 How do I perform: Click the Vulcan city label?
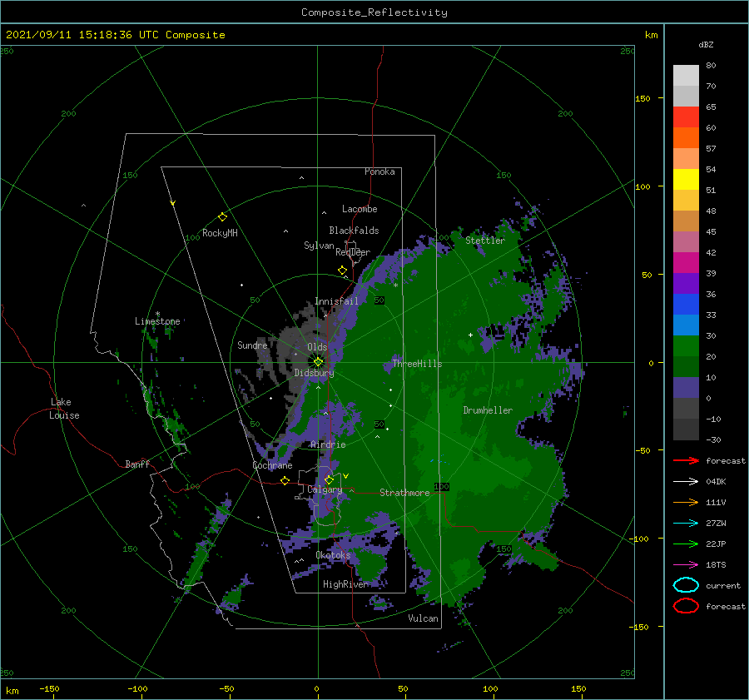(423, 618)
